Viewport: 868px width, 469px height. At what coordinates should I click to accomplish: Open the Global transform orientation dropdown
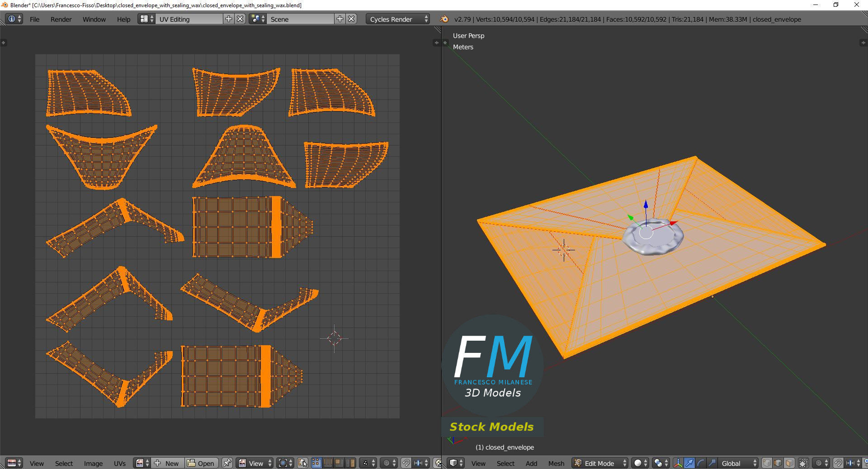[738, 463]
